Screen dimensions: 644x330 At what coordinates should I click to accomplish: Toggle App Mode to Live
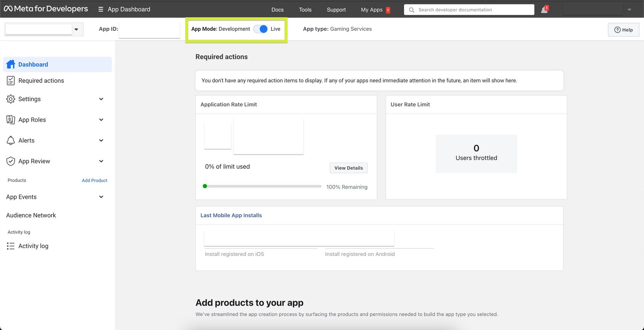point(261,29)
